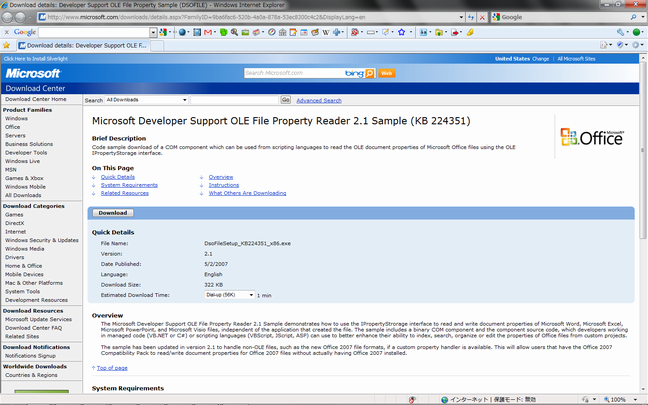Click the Go search button

[x=286, y=100]
